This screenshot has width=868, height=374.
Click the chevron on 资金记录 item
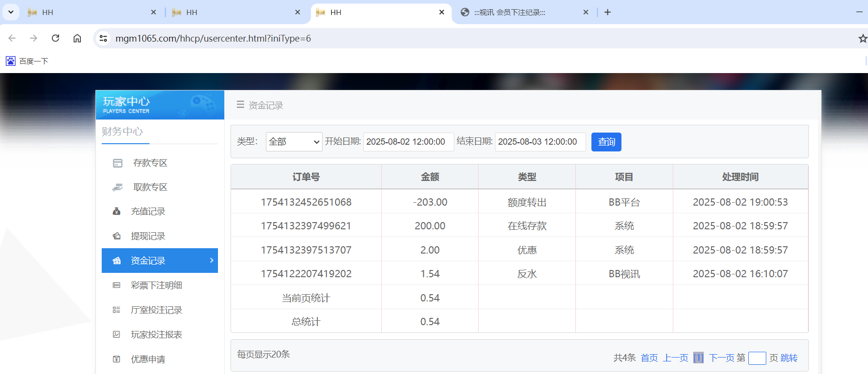click(x=212, y=260)
